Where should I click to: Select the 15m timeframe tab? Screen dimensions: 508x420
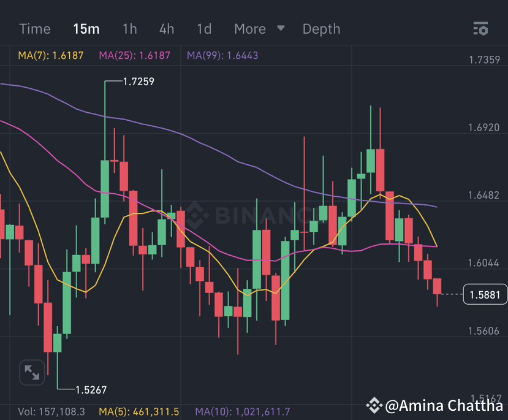(x=86, y=28)
